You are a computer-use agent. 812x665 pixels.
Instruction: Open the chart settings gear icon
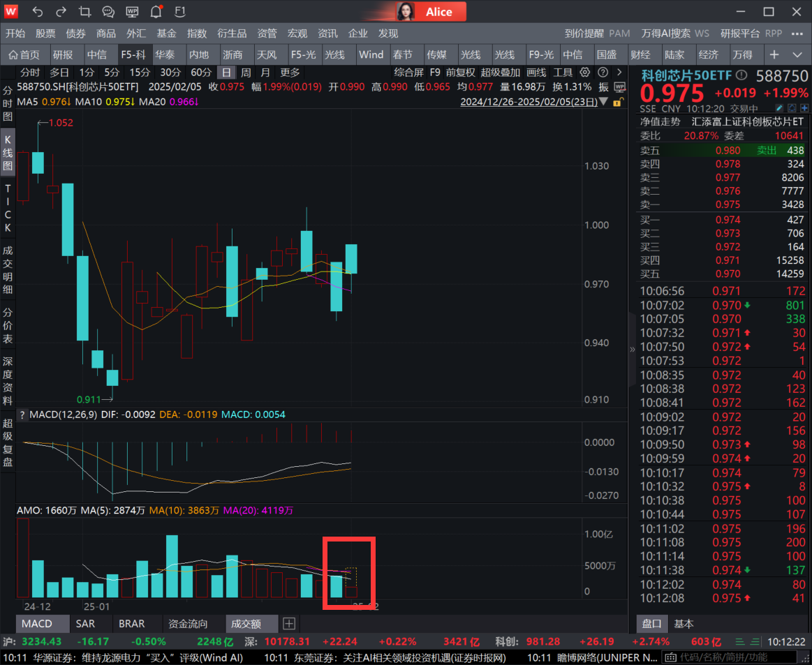click(x=585, y=72)
